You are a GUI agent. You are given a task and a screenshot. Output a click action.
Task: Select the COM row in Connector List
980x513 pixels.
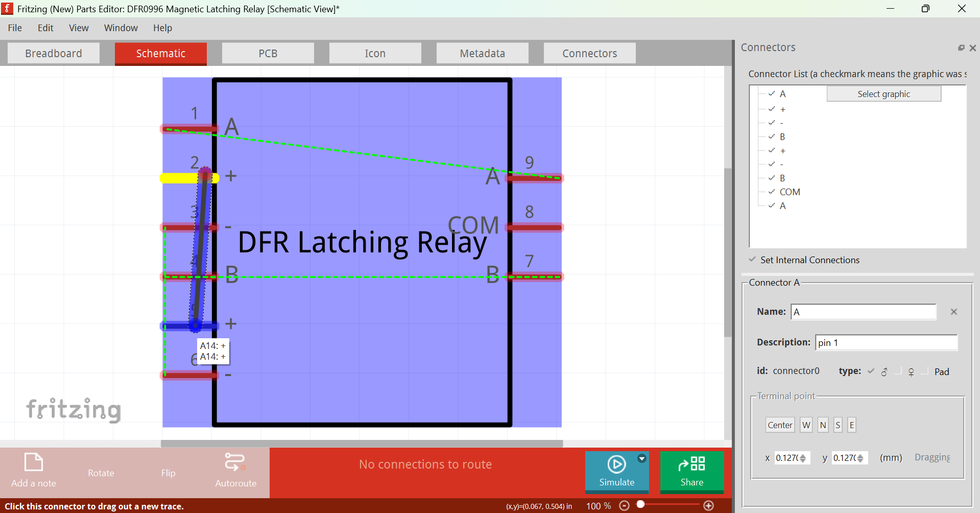790,192
